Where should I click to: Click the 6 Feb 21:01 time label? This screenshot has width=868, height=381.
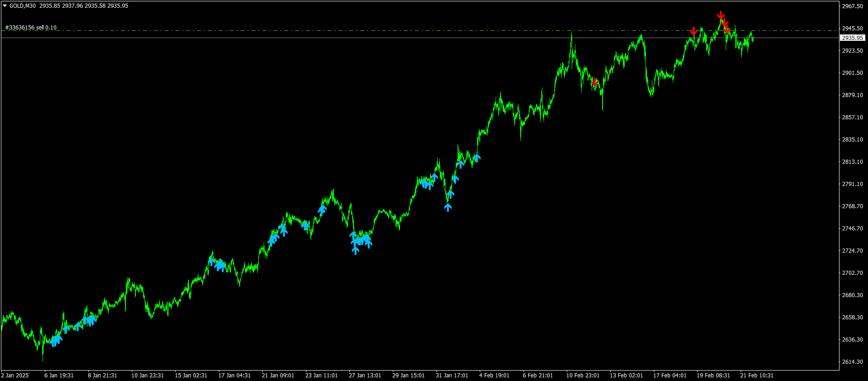(x=538, y=376)
